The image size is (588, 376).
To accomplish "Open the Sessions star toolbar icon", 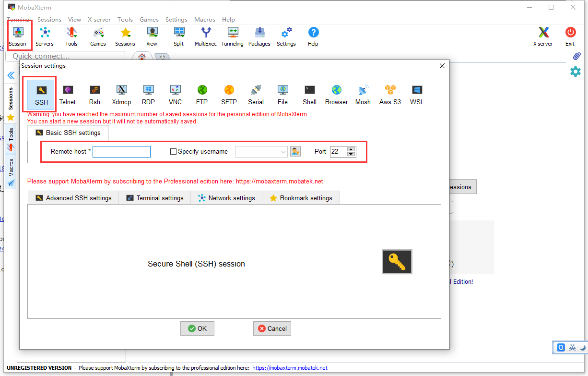I will point(125,36).
